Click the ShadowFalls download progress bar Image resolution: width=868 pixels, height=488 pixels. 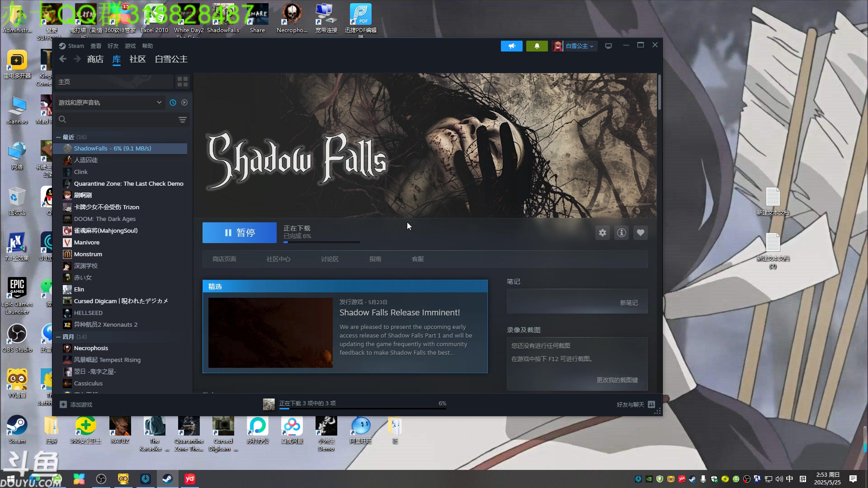(322, 242)
